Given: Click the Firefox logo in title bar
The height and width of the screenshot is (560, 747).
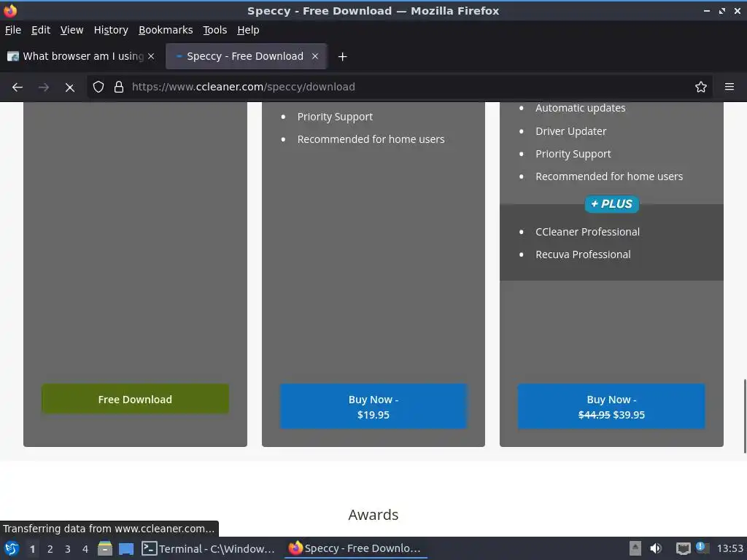Looking at the screenshot, I should (x=10, y=10).
